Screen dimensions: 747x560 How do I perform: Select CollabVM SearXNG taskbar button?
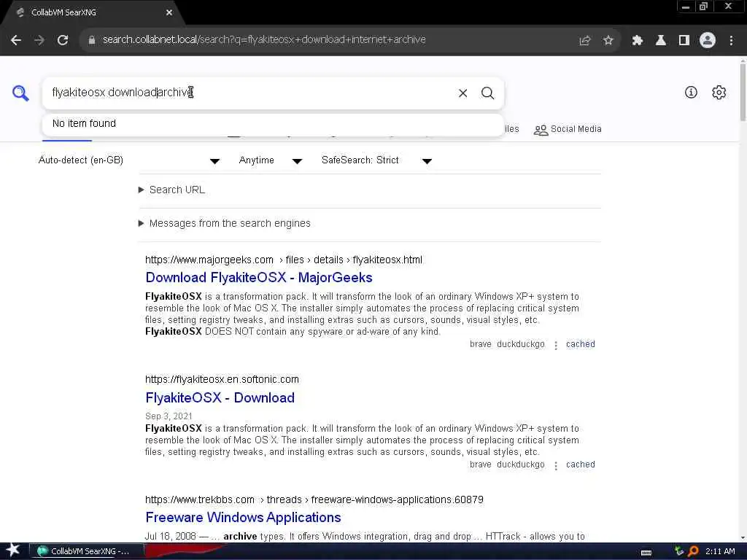[x=86, y=551]
